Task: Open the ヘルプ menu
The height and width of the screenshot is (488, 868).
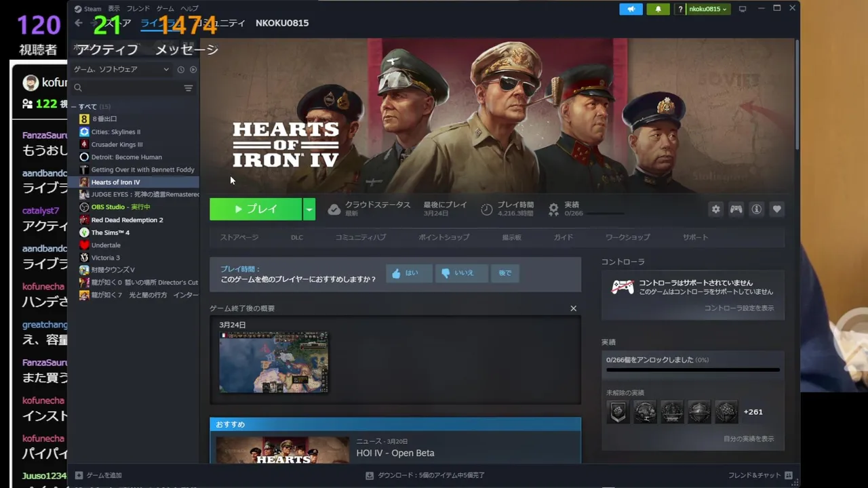Action: (x=189, y=9)
